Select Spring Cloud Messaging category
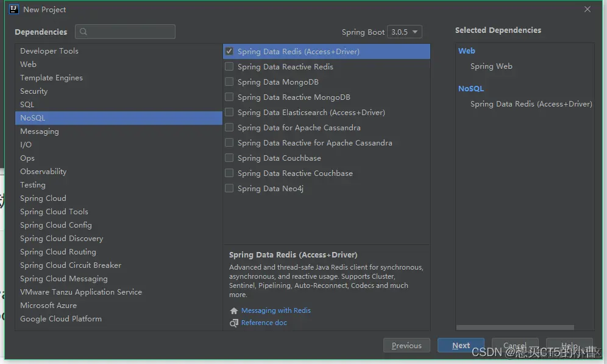The image size is (607, 364). tap(118, 279)
